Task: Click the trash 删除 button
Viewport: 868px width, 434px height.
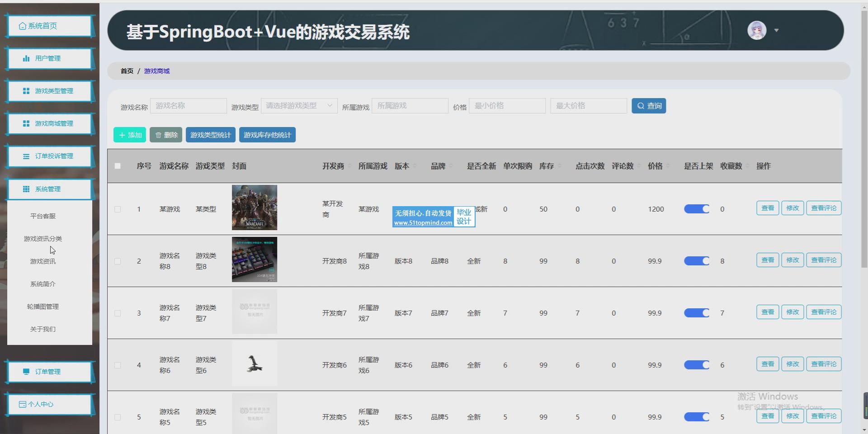Action: [x=166, y=135]
